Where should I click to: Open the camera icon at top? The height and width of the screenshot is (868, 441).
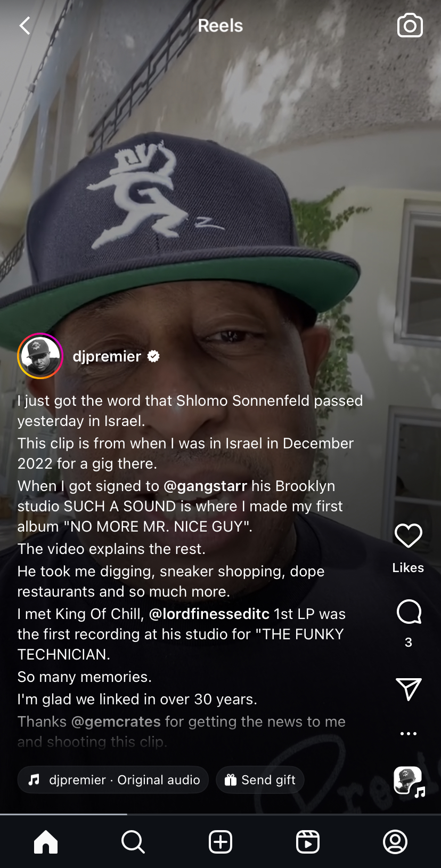pyautogui.click(x=410, y=26)
